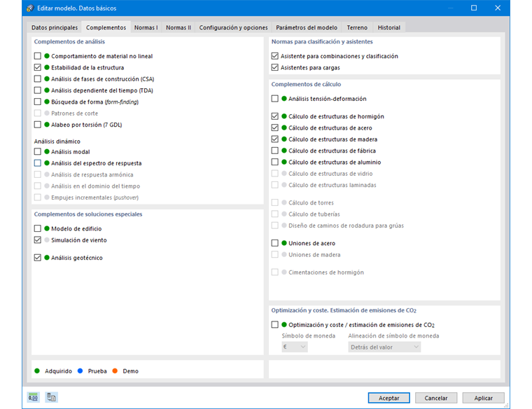532x409 pixels.
Task: Enable Alabeo por torsión (7 GDL)
Action: pos(38,125)
